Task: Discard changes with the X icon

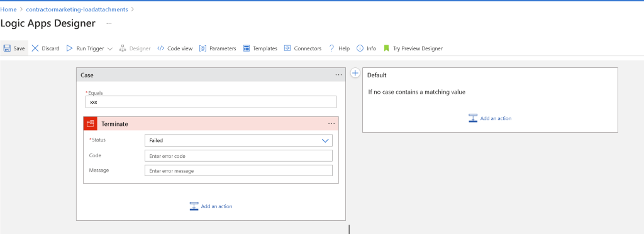Action: pos(35,48)
